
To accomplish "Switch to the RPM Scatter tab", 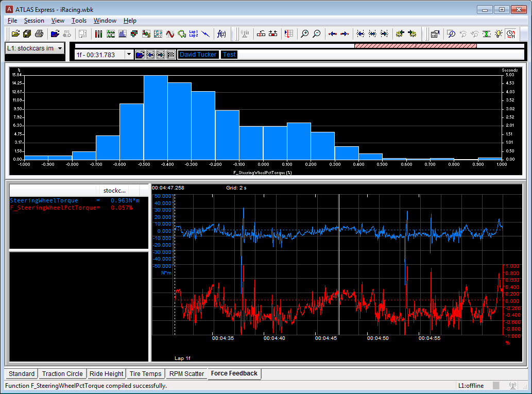I will click(x=186, y=373).
